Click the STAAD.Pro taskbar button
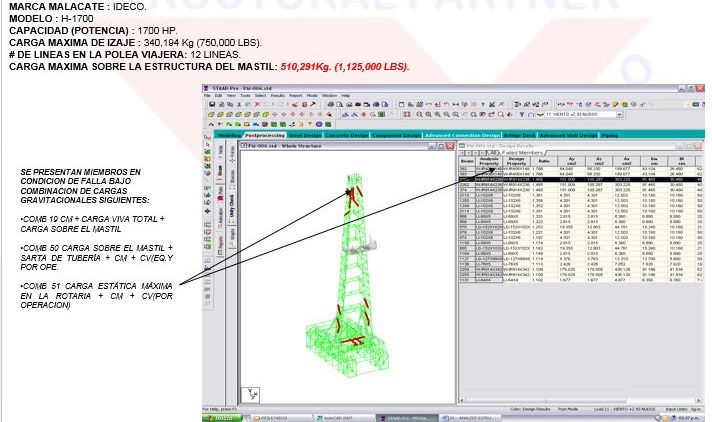 [406, 418]
